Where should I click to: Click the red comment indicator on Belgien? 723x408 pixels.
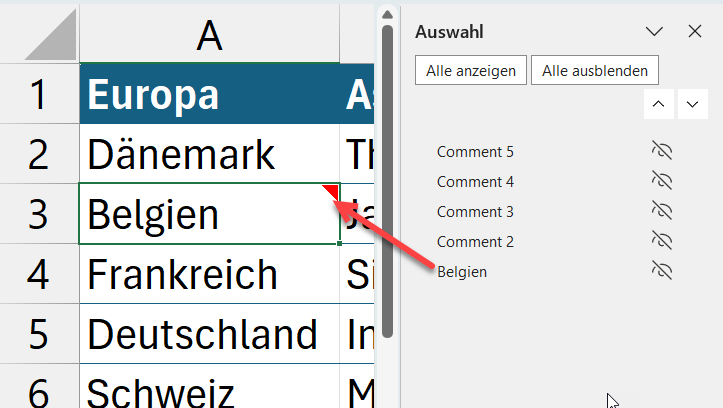pyautogui.click(x=331, y=191)
